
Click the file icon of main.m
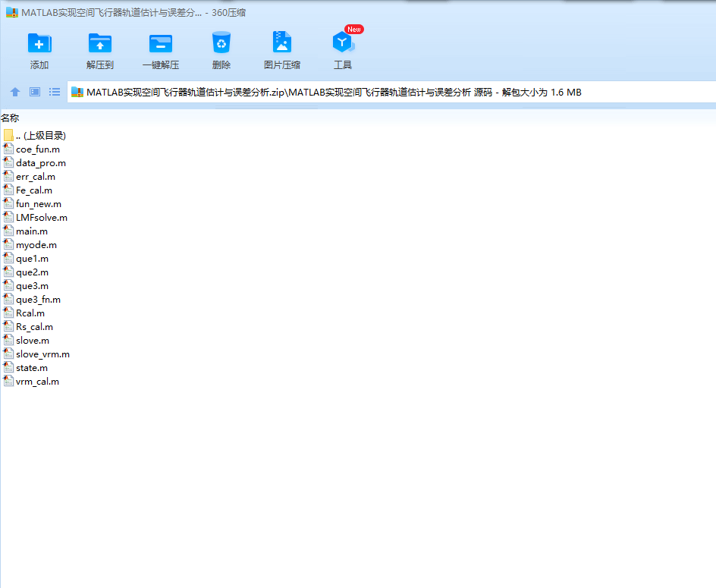pyautogui.click(x=8, y=231)
